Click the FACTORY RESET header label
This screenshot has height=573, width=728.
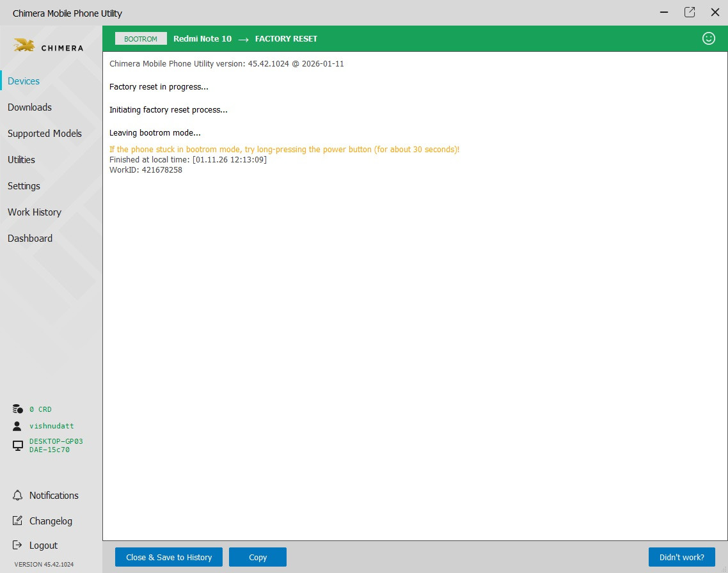coord(286,38)
